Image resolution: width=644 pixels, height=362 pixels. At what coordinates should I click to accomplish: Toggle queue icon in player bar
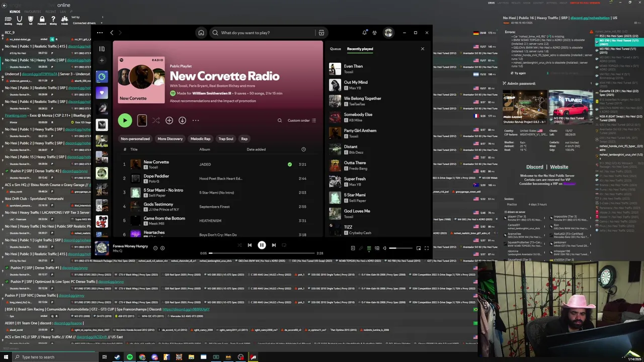[x=369, y=248]
